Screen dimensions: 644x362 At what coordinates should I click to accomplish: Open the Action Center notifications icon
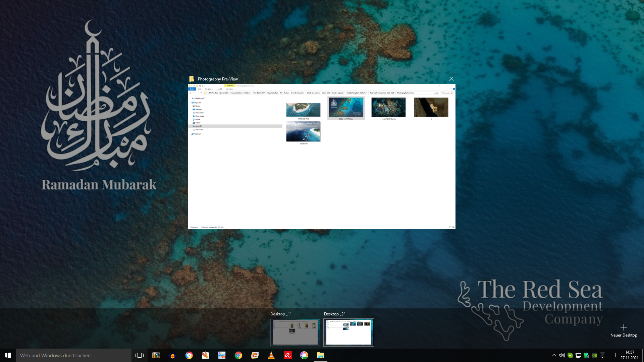(x=602, y=355)
